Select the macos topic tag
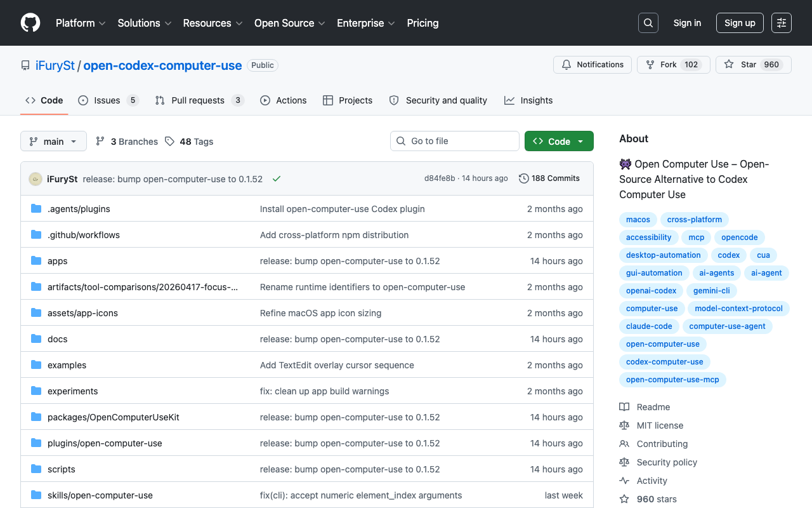Screen dimensions: 812x508 [x=638, y=220]
